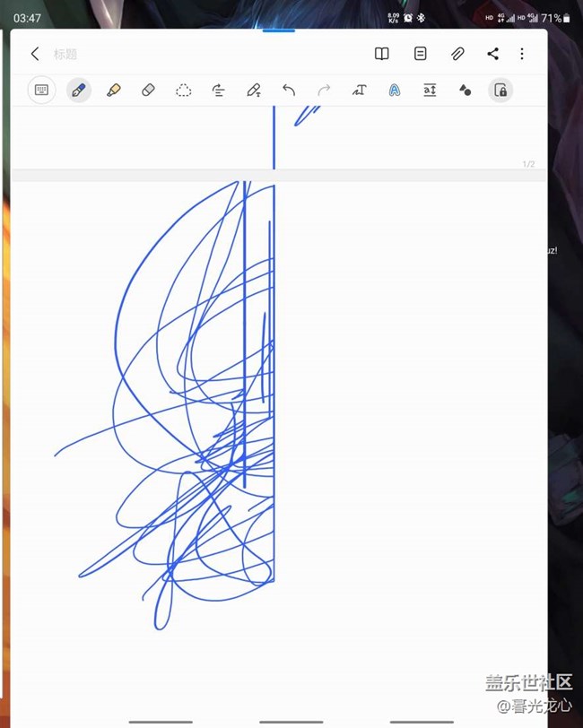Open the straighten handwriting tool
Image resolution: width=583 pixels, height=728 pixels.
(x=218, y=90)
